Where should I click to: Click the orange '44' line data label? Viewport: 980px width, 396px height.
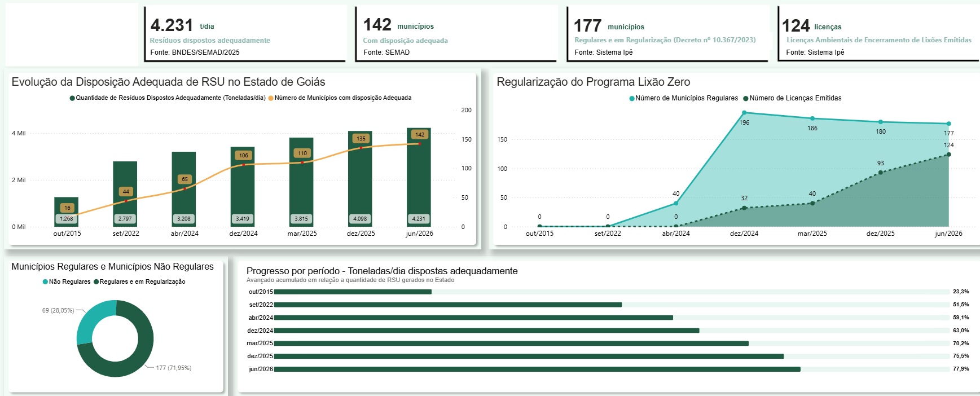(x=126, y=192)
